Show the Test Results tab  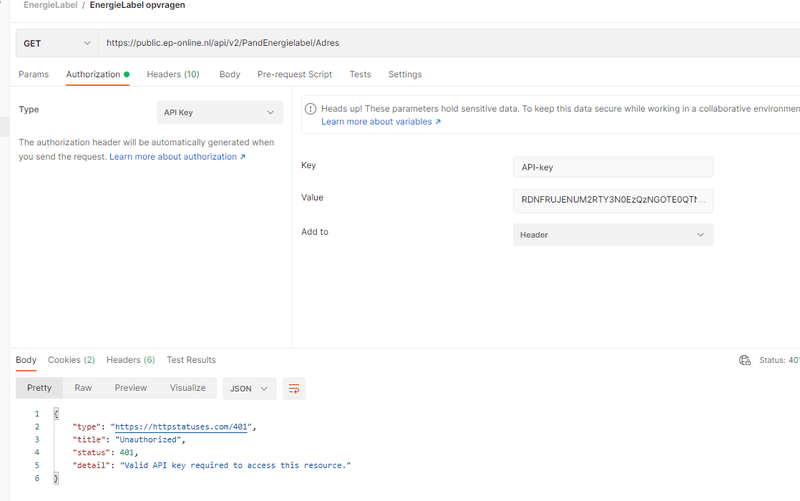coord(191,360)
